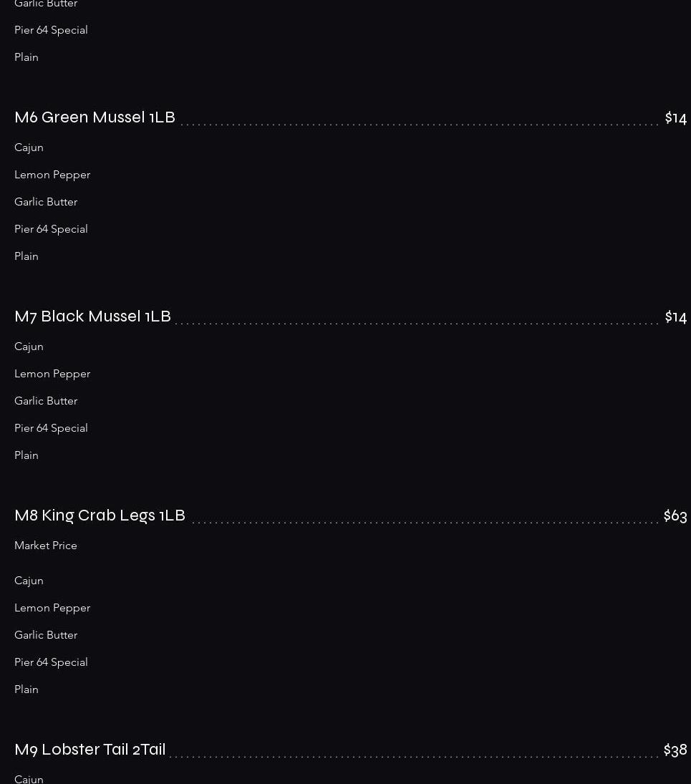Image resolution: width=691 pixels, height=784 pixels.
Task: Select Plain under M6 Green Mussel
Action: tap(26, 256)
